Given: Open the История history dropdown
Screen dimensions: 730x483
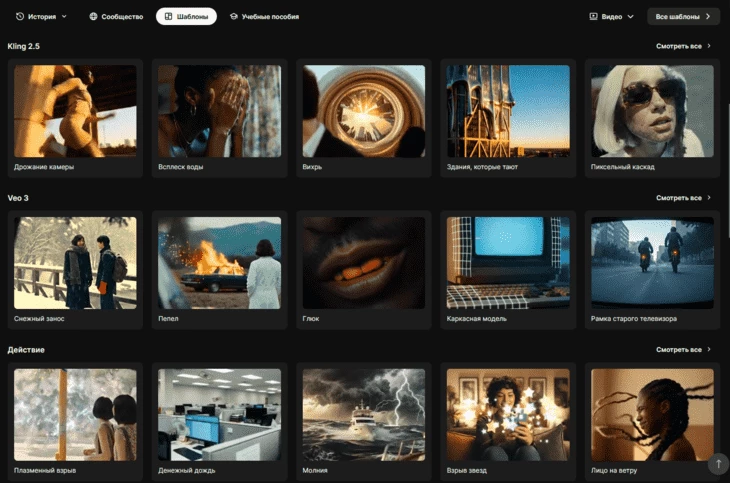Looking at the screenshot, I should click(x=41, y=16).
